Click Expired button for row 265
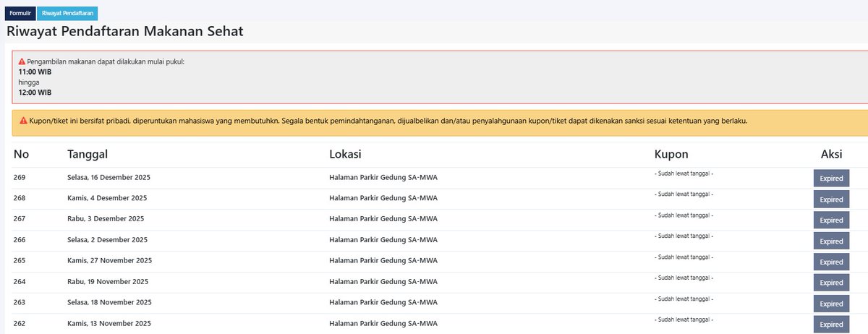 (831, 262)
